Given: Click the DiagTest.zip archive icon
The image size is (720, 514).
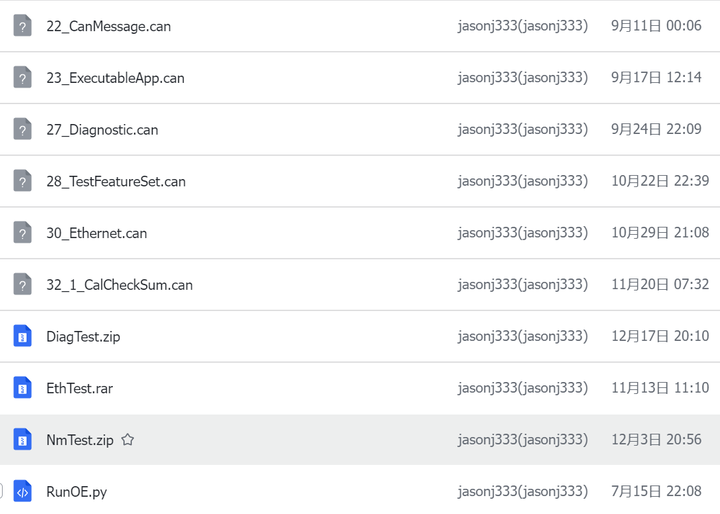Looking at the screenshot, I should pos(22,336).
